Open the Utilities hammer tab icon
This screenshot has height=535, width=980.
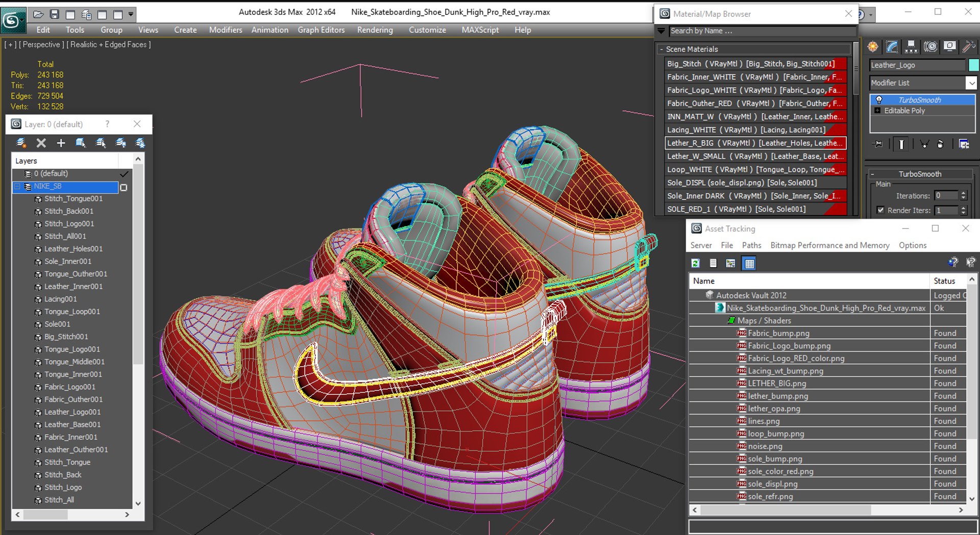pyautogui.click(x=968, y=46)
